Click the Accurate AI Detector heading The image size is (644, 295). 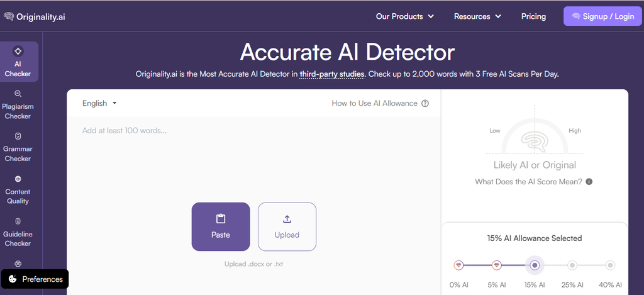[347, 53]
